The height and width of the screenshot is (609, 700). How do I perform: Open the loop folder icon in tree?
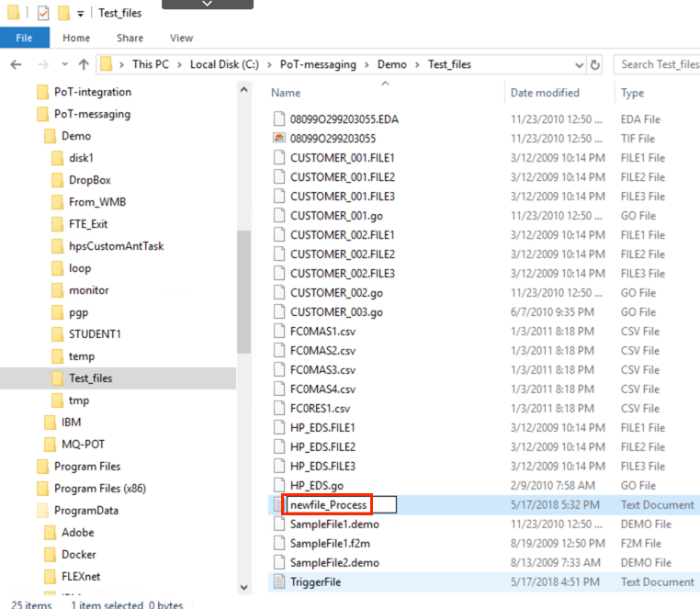point(57,268)
